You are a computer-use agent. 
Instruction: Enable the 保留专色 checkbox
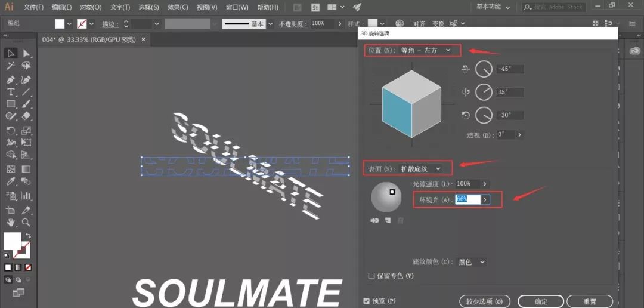pyautogui.click(x=371, y=276)
